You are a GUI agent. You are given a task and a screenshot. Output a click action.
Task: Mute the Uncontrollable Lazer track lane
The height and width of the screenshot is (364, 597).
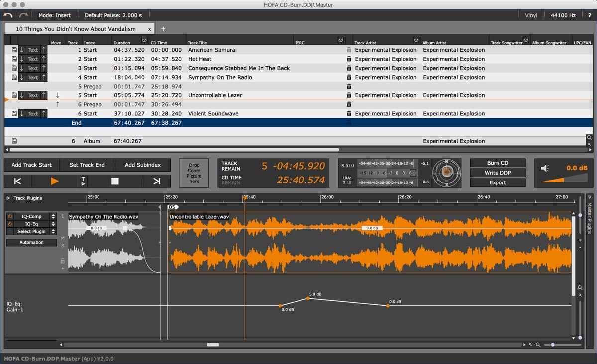[62, 238]
